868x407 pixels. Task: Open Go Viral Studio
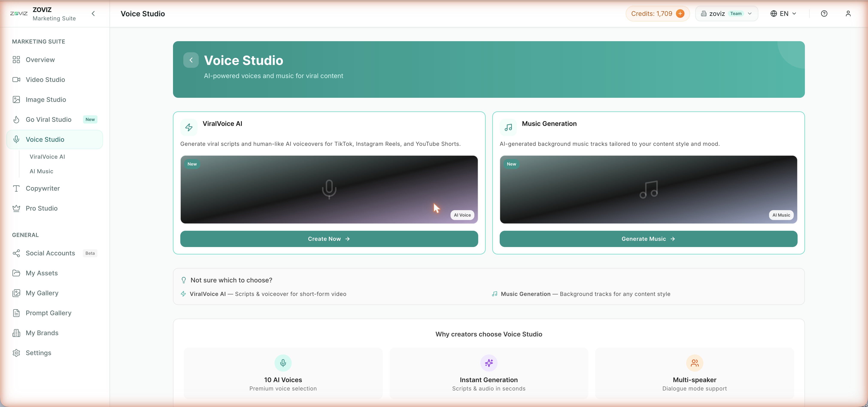(55, 119)
